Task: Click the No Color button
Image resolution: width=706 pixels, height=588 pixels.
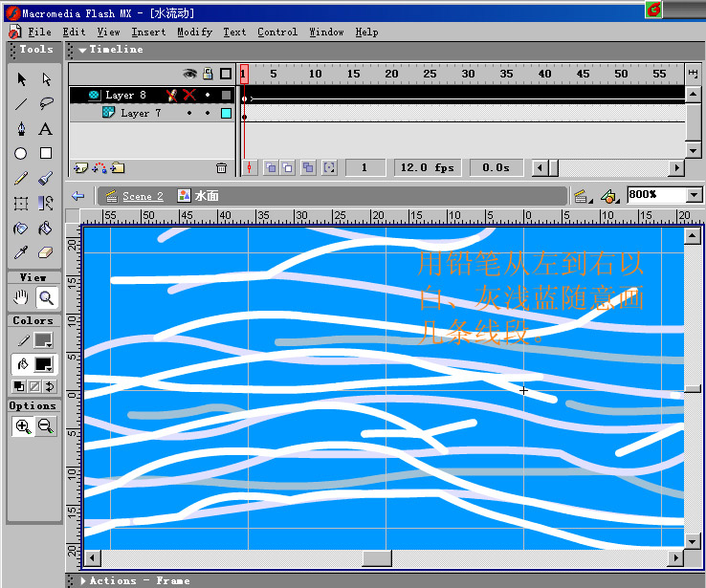Action: (x=34, y=386)
